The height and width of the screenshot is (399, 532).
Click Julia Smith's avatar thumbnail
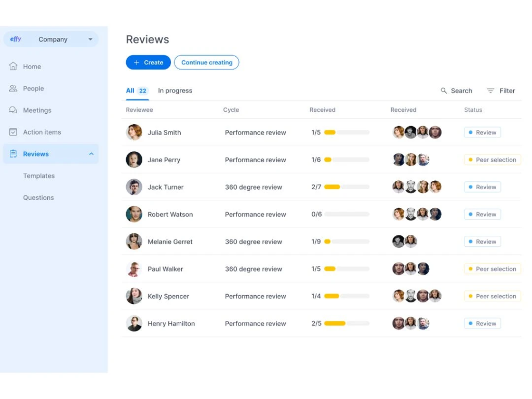(134, 132)
